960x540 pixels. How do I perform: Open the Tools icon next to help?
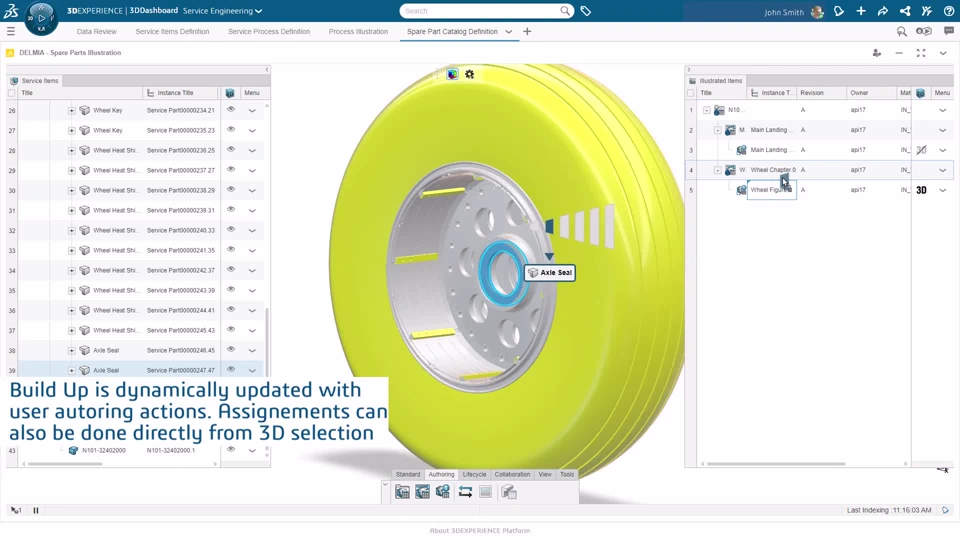(x=927, y=11)
